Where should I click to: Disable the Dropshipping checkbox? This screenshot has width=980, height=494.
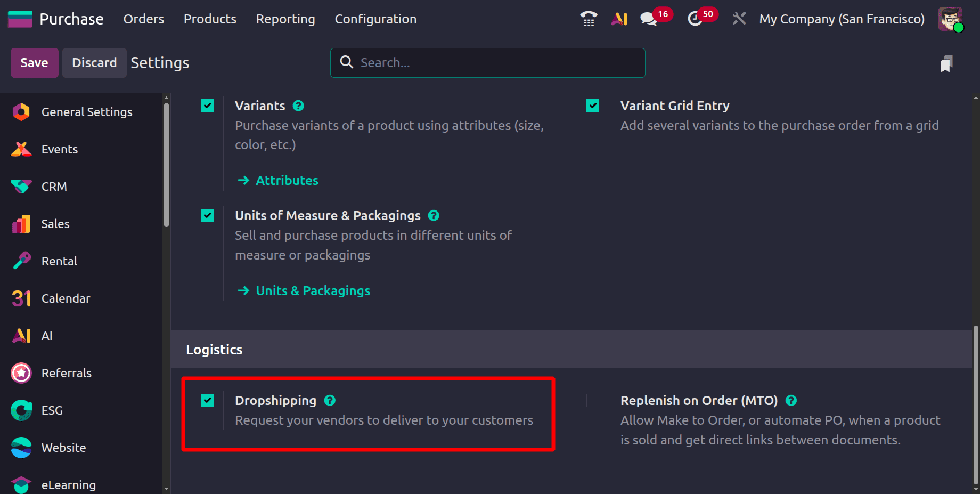coord(207,400)
